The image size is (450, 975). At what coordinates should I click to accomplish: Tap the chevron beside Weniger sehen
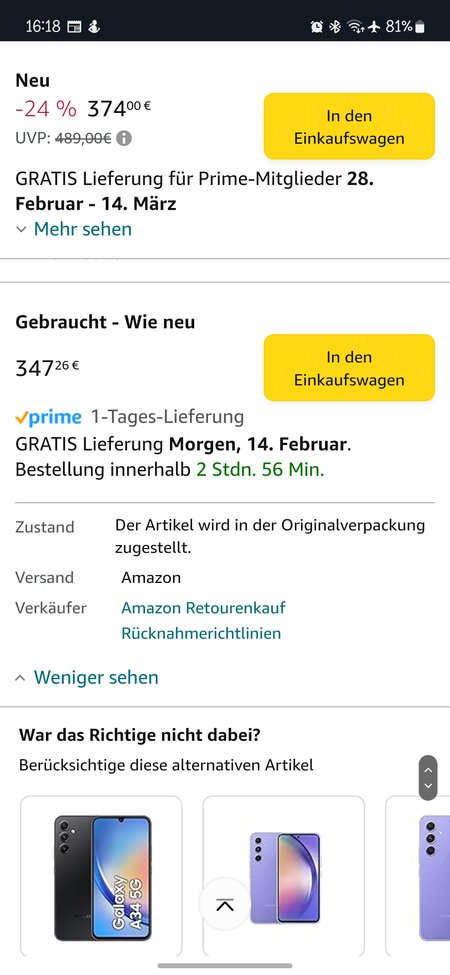[21, 677]
